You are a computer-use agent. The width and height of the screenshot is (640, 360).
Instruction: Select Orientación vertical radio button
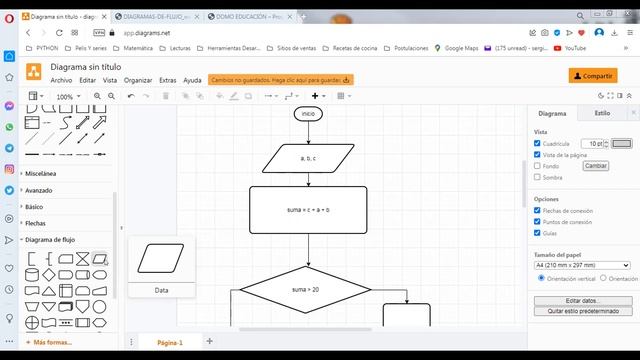click(541, 278)
